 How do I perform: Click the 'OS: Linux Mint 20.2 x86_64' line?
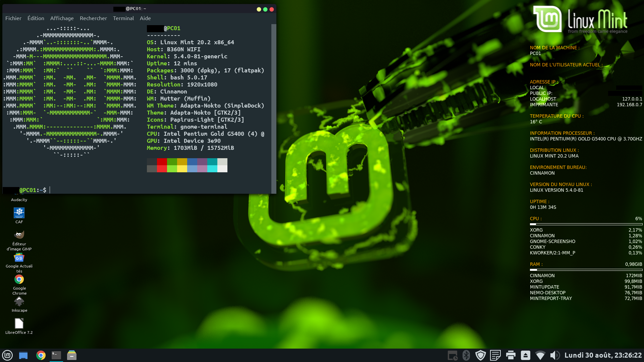point(191,42)
